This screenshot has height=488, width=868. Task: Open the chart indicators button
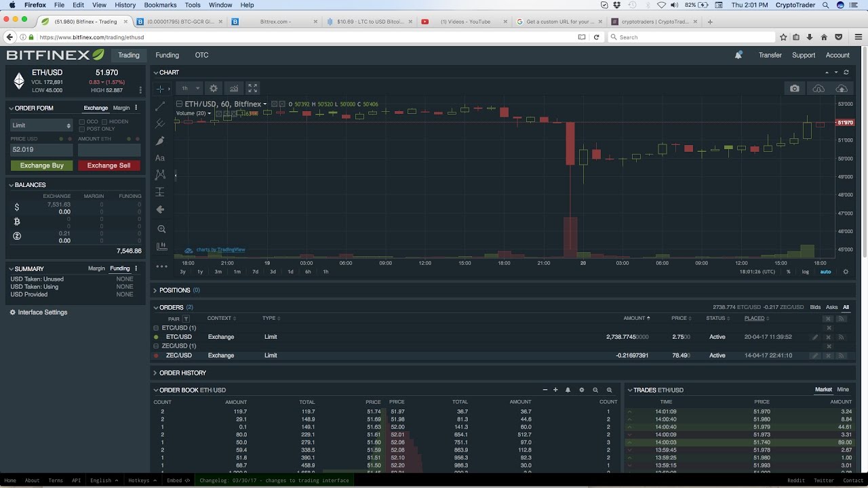tap(234, 88)
